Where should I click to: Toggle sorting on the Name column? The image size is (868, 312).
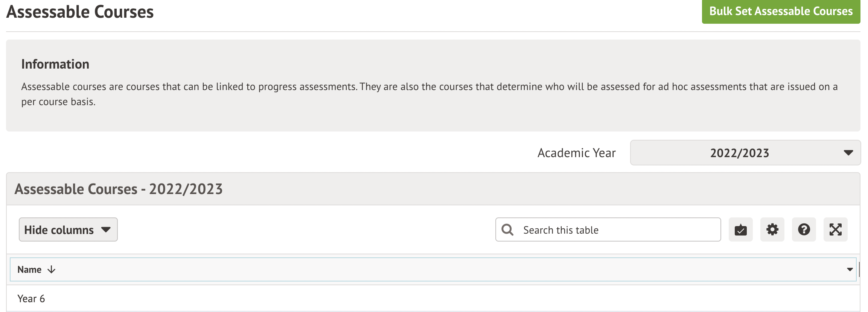(30, 269)
